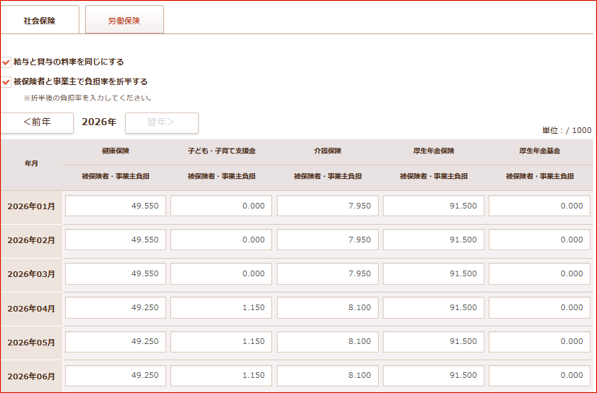This screenshot has width=597, height=393.
Task: Select the 2026年05月 row label
Action: [x=31, y=342]
